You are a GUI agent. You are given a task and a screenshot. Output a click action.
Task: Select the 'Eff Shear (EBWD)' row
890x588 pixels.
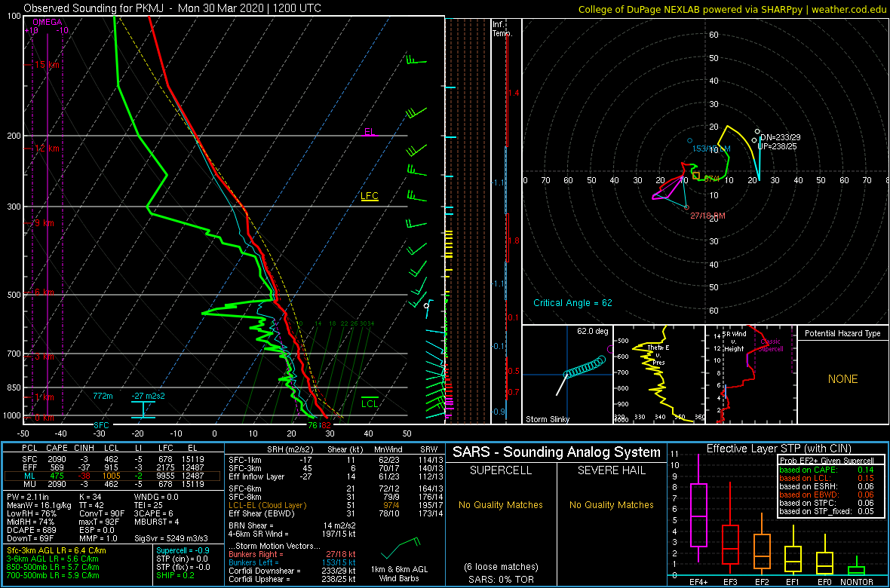click(x=335, y=514)
